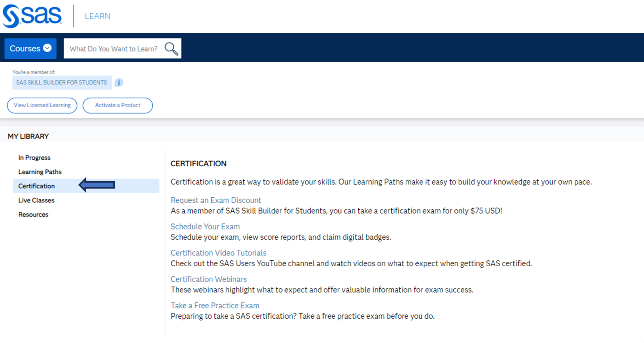This screenshot has width=644, height=343.
Task: Click the blue info icon beside membership badge
Action: click(x=119, y=82)
